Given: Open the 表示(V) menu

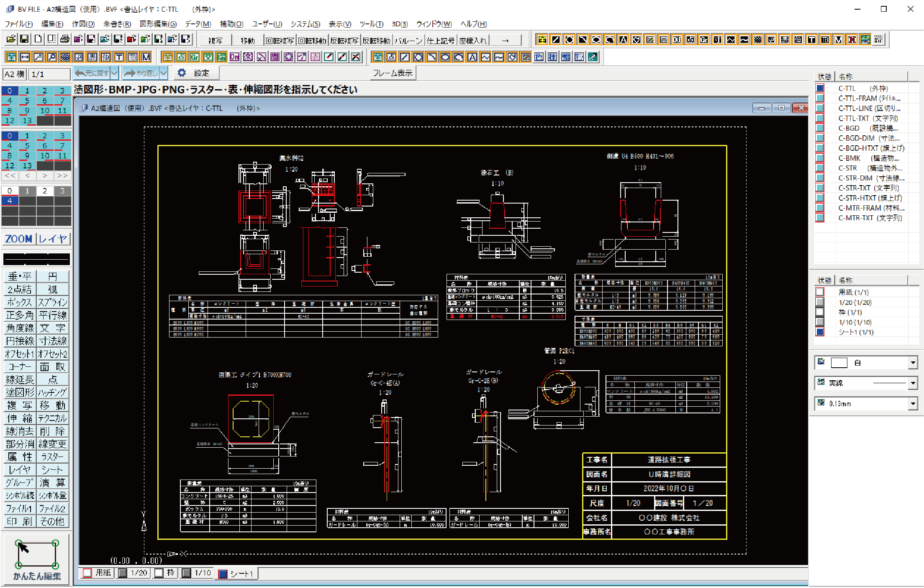Looking at the screenshot, I should [x=340, y=24].
